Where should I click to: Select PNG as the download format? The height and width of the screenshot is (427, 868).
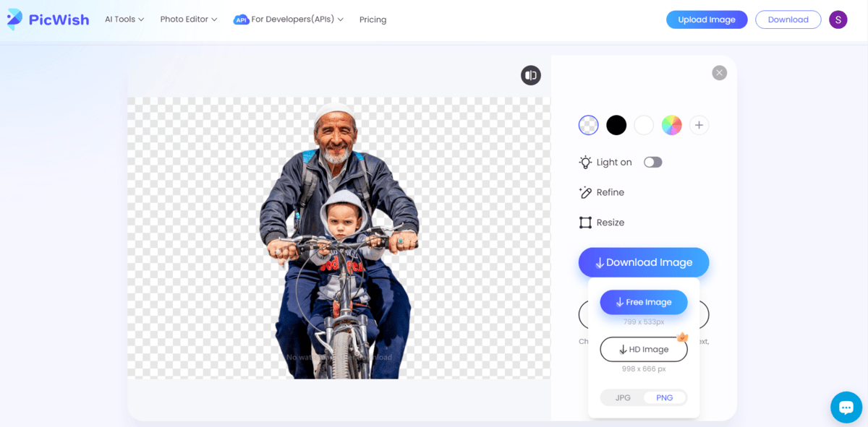[x=664, y=397]
